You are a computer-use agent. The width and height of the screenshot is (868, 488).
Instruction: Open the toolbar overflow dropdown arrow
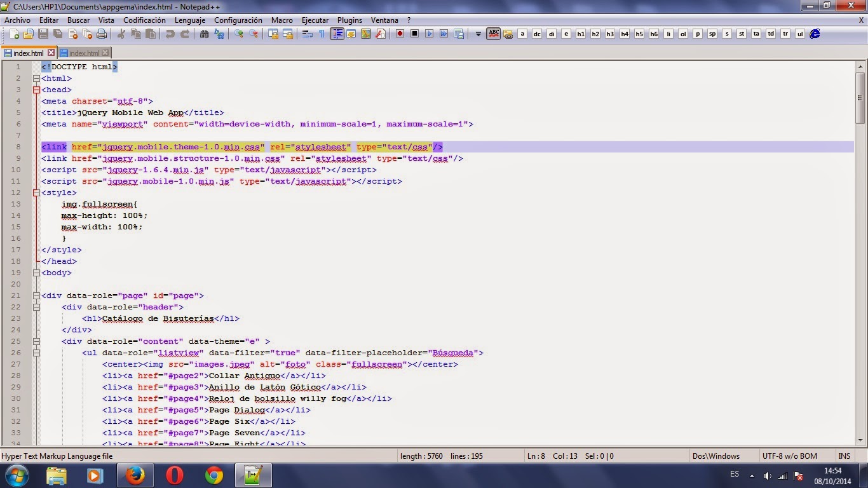click(478, 34)
